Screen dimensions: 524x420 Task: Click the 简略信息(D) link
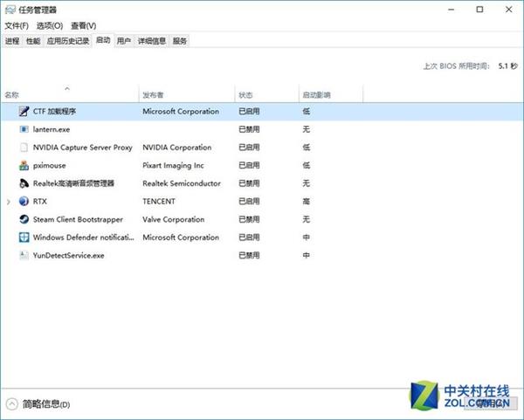pos(46,404)
